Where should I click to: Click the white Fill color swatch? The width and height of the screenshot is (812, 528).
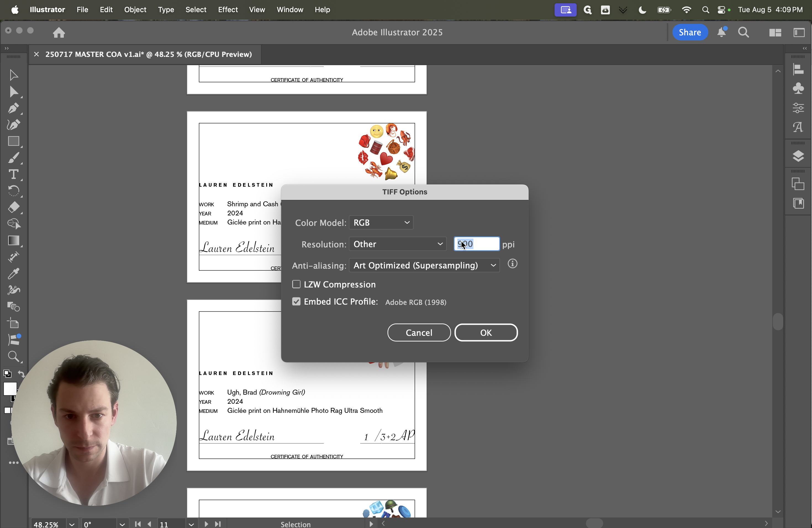pos(10,389)
